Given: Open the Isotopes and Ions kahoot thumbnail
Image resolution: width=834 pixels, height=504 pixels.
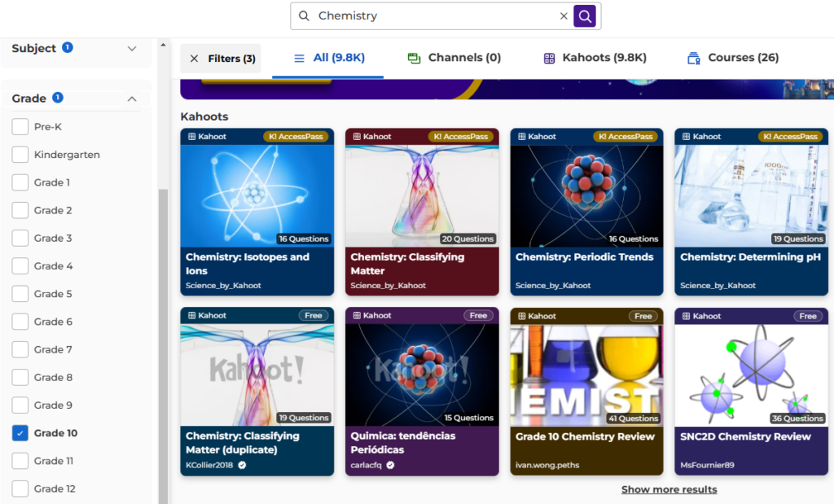Looking at the screenshot, I should (257, 195).
